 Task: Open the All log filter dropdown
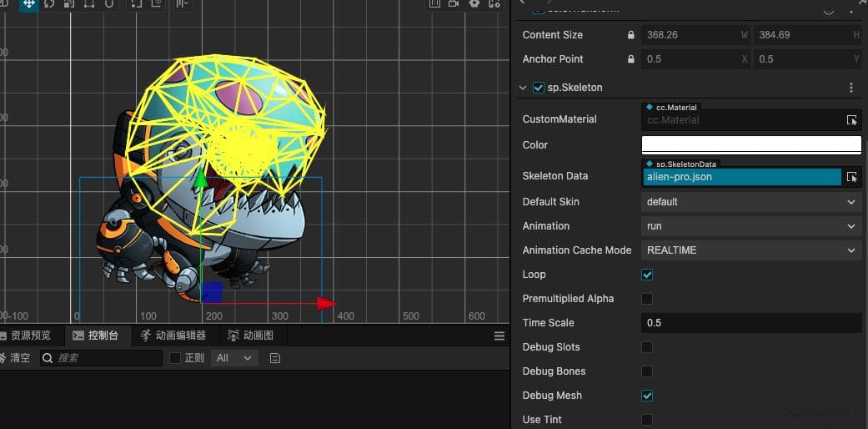click(x=234, y=358)
